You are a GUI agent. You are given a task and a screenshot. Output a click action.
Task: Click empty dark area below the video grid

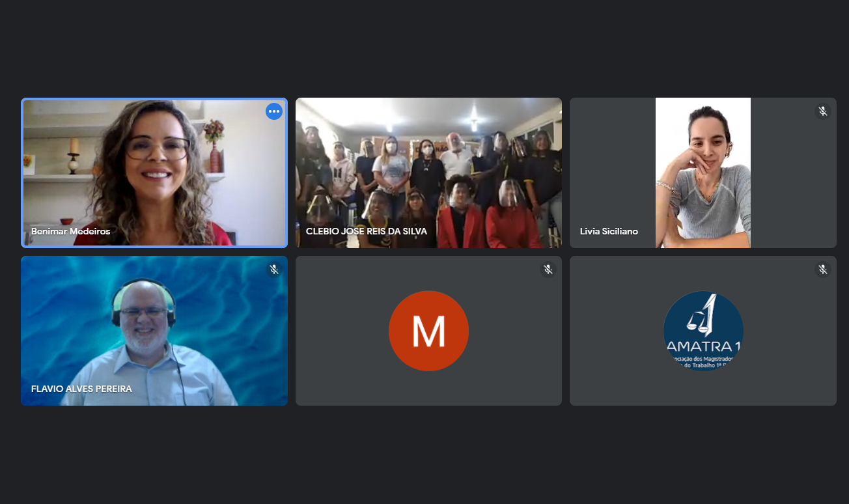coord(424,456)
